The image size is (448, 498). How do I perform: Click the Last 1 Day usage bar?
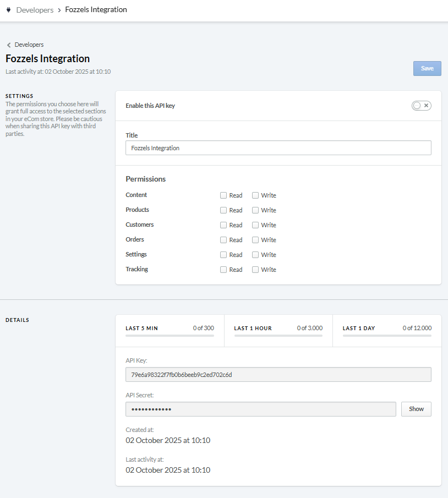click(x=387, y=335)
